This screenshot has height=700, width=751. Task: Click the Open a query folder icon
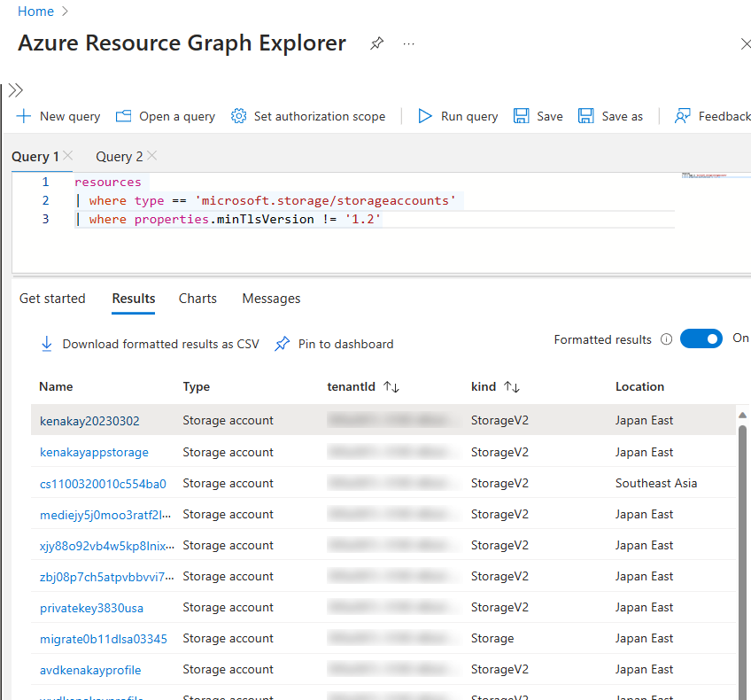tap(124, 116)
